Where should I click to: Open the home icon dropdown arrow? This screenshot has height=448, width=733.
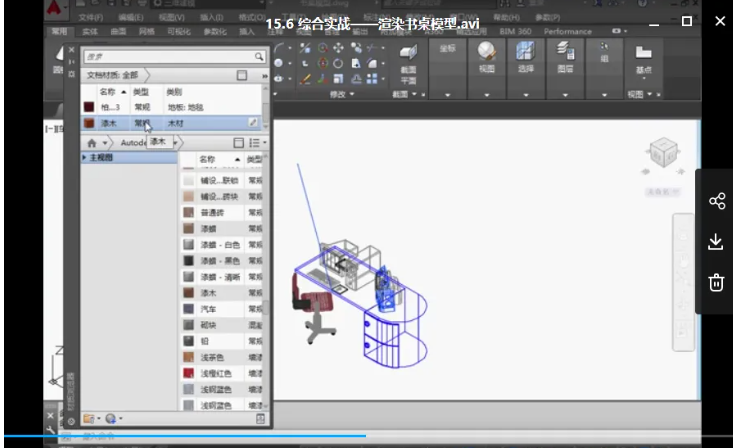tap(105, 143)
